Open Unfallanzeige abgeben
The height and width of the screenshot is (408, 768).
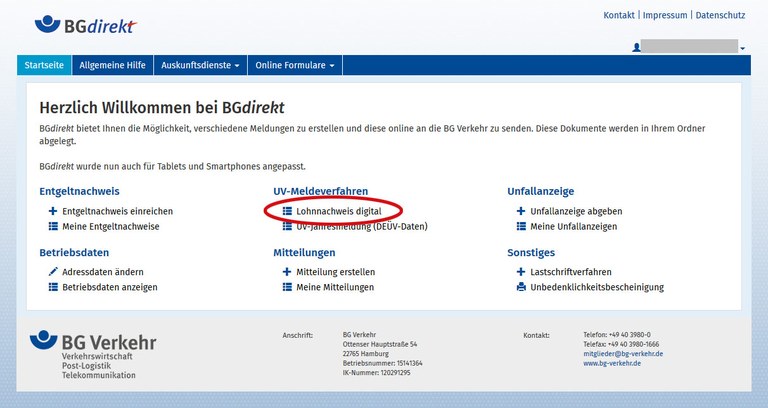[576, 211]
